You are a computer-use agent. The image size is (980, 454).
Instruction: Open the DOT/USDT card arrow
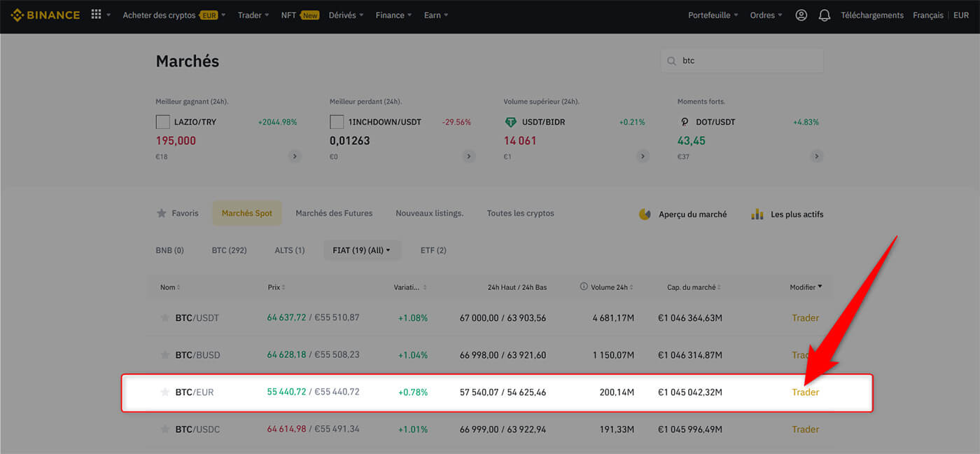point(816,156)
